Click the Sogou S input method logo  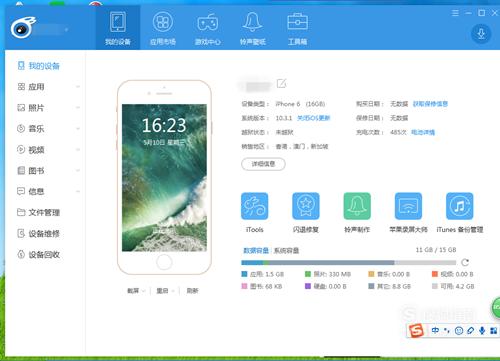[416, 331]
